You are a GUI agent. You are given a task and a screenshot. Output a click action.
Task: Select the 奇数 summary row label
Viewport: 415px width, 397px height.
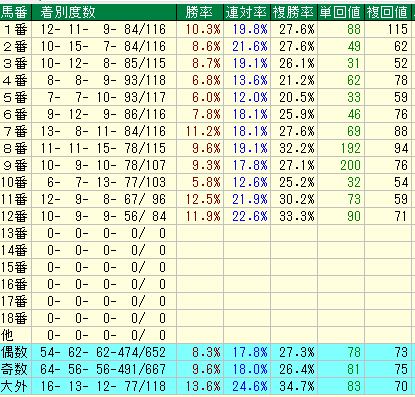(x=15, y=370)
